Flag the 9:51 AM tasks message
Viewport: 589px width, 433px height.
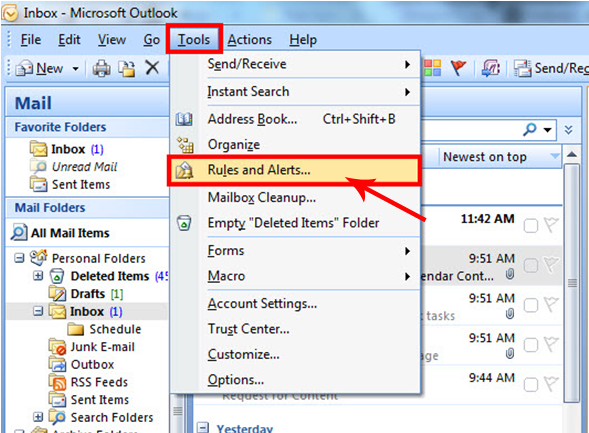pos(551,305)
